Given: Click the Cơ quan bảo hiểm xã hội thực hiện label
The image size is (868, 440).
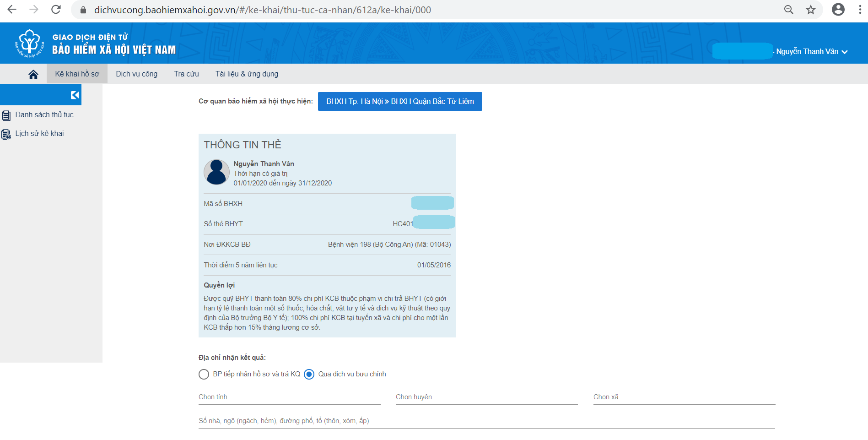Looking at the screenshot, I should point(256,101).
